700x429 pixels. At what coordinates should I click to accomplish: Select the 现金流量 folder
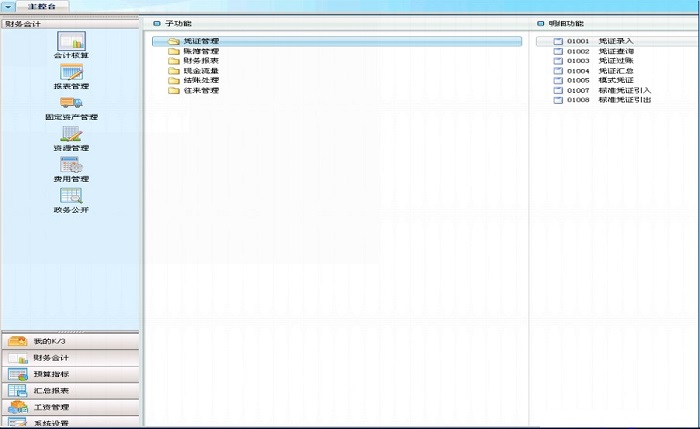(193, 71)
